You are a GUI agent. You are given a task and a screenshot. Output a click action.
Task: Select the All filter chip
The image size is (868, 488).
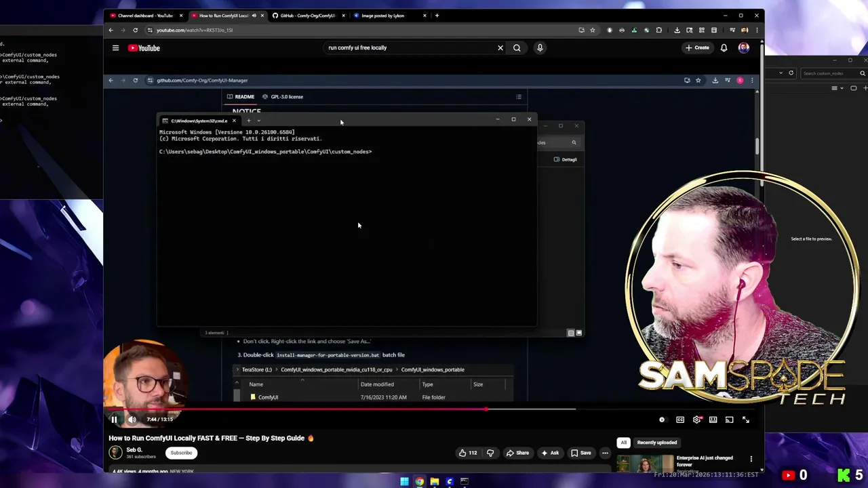point(623,443)
